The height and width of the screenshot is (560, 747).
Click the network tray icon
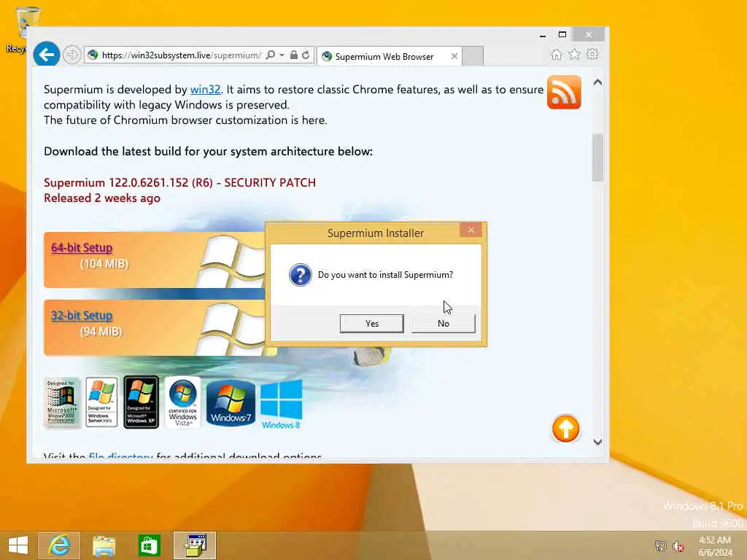[x=660, y=545]
